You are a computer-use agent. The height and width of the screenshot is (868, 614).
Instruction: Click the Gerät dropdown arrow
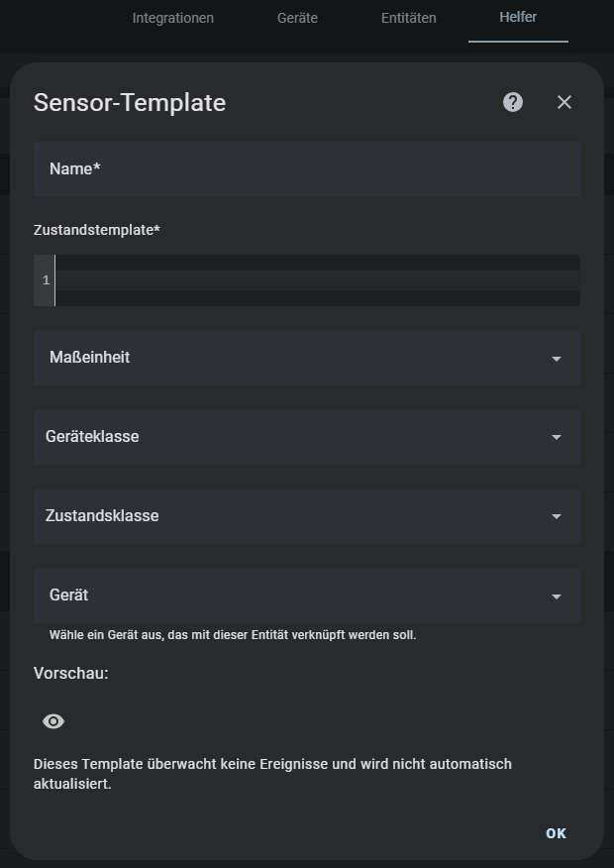click(x=557, y=597)
